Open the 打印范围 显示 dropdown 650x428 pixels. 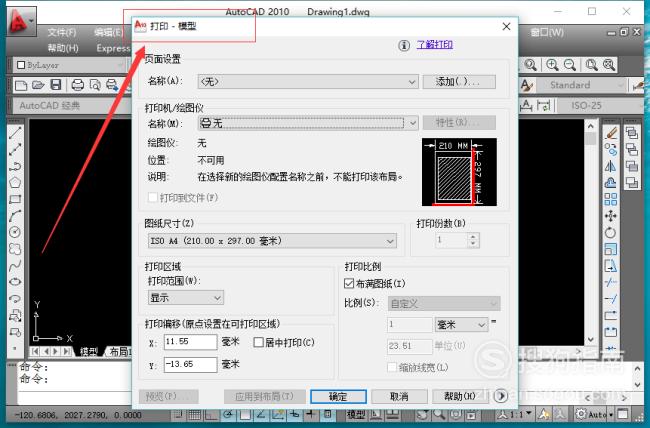tap(186, 298)
